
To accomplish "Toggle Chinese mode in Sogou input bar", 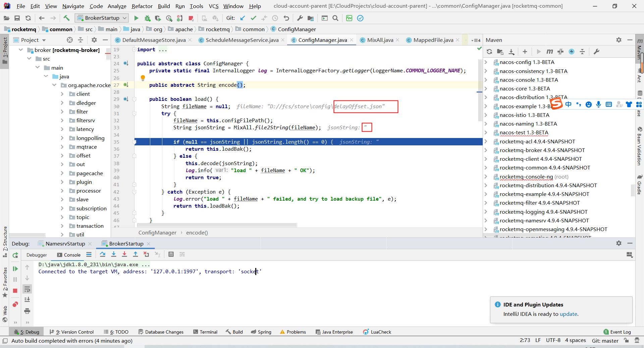I will click(568, 105).
